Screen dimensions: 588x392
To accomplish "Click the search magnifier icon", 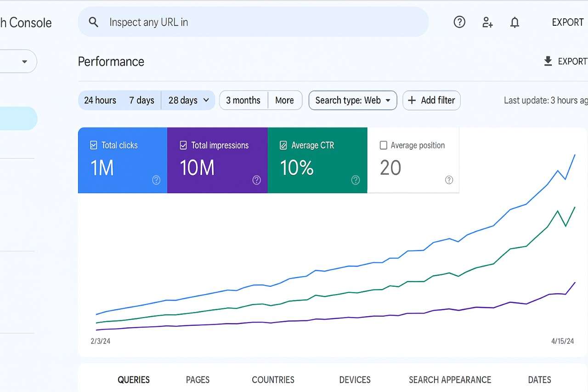I will (x=94, y=22).
